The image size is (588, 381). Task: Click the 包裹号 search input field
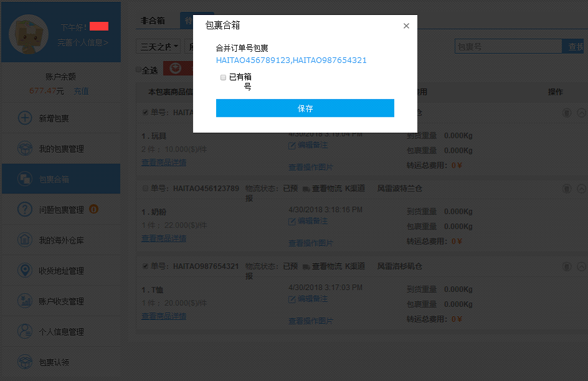pyautogui.click(x=508, y=47)
